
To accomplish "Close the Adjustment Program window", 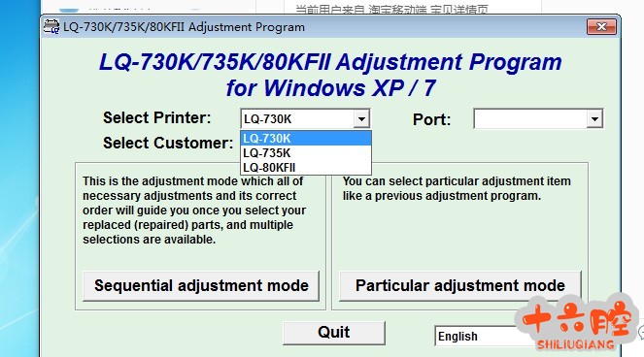I will 601,27.
